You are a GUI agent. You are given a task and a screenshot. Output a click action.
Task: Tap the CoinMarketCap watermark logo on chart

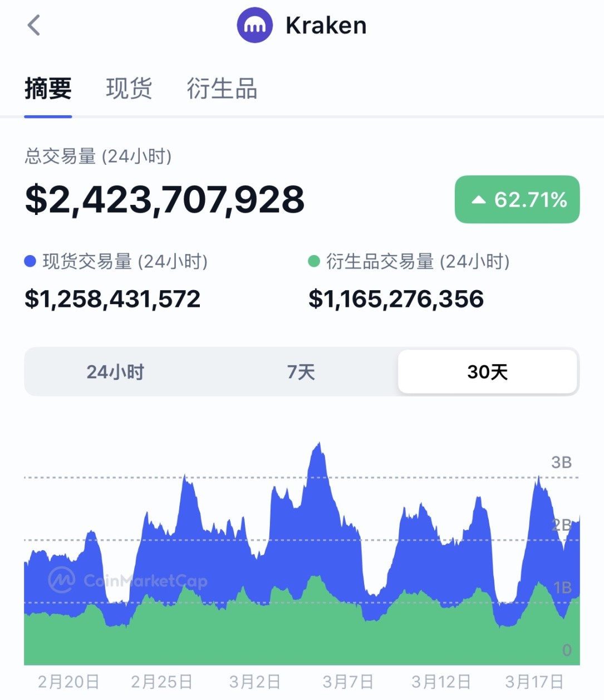[x=62, y=580]
